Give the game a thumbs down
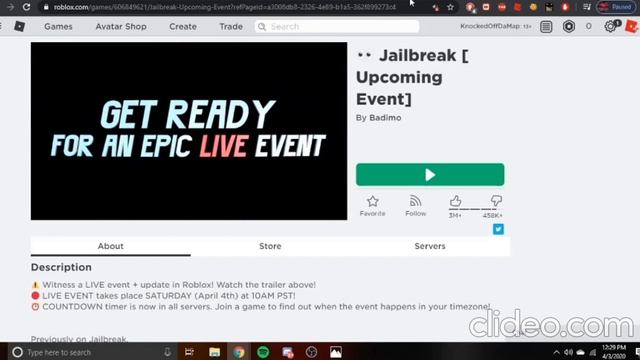Image resolution: width=640 pixels, height=360 pixels. [x=496, y=200]
